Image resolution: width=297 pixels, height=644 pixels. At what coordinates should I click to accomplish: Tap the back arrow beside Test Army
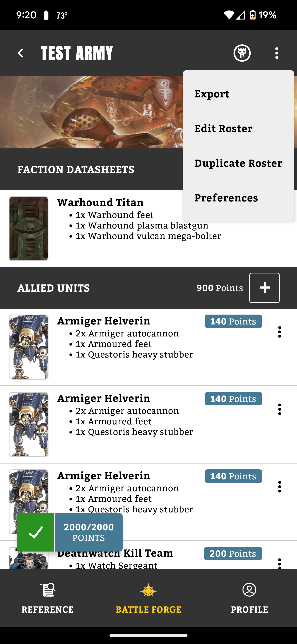[20, 53]
